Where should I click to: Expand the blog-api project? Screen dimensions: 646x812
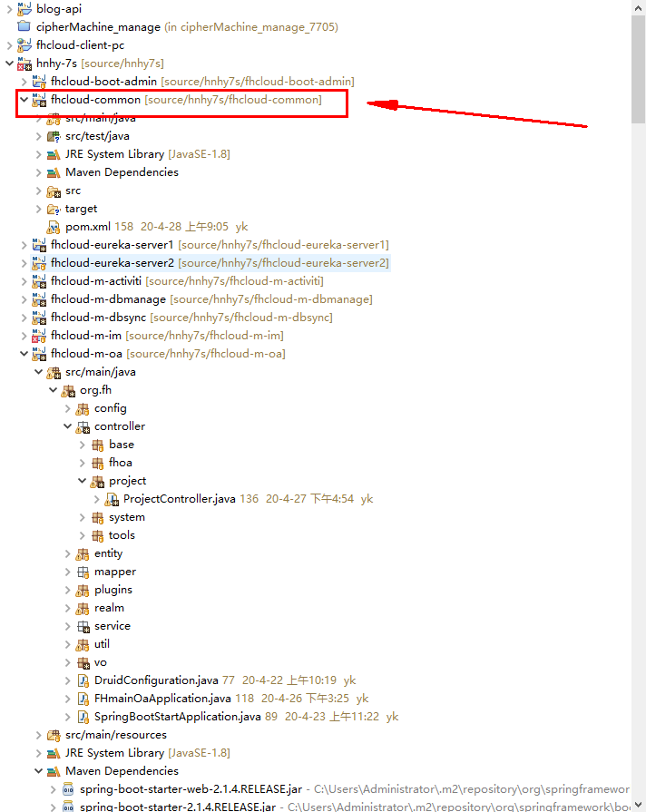[9, 9]
